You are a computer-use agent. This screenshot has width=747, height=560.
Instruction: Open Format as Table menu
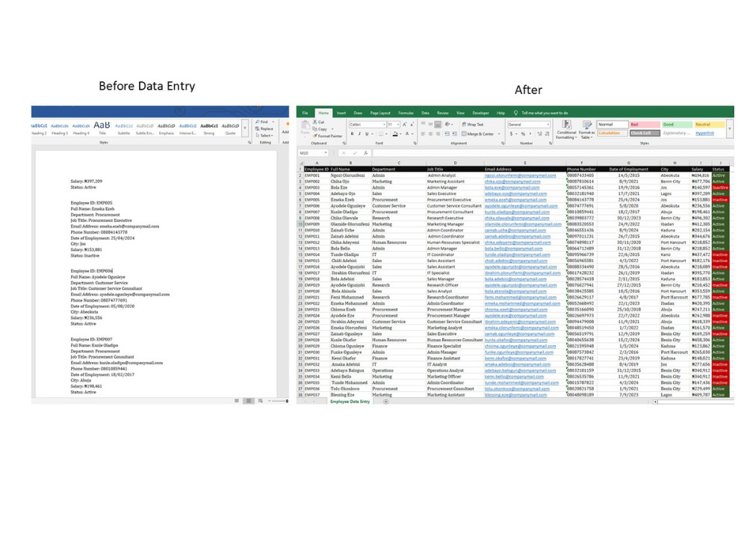(x=586, y=129)
